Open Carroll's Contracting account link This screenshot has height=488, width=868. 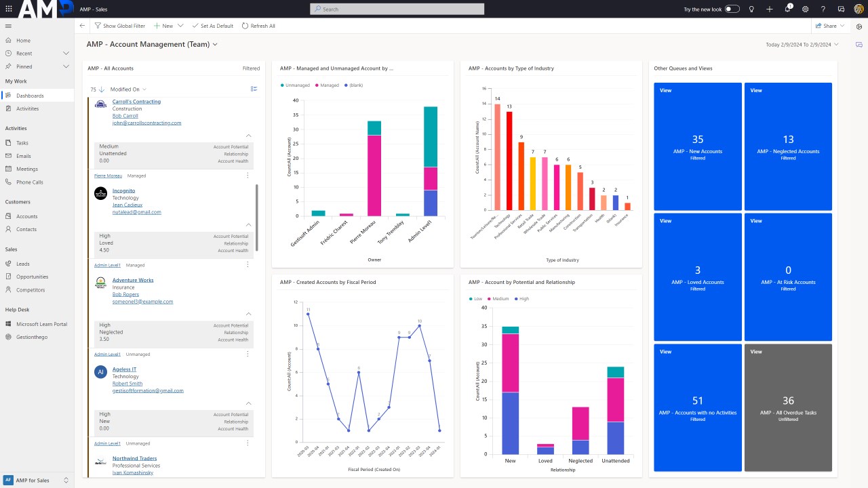click(136, 102)
